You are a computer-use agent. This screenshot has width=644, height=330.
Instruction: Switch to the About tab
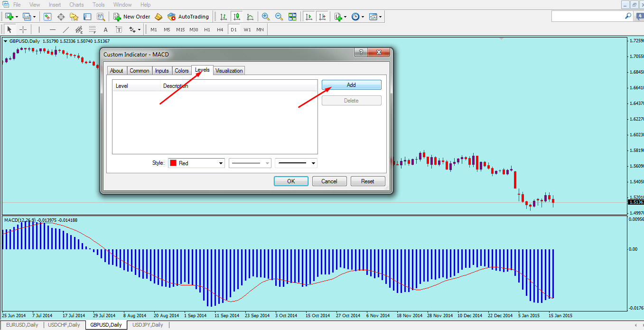[116, 71]
